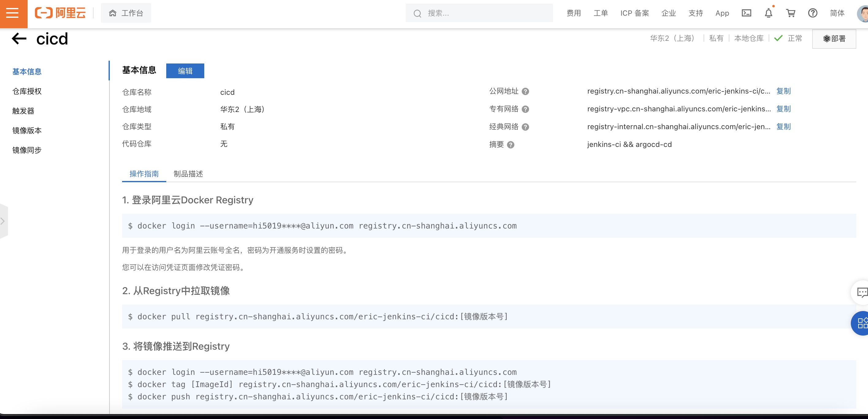Click the search input field
This screenshot has height=419, width=868.
(x=478, y=13)
